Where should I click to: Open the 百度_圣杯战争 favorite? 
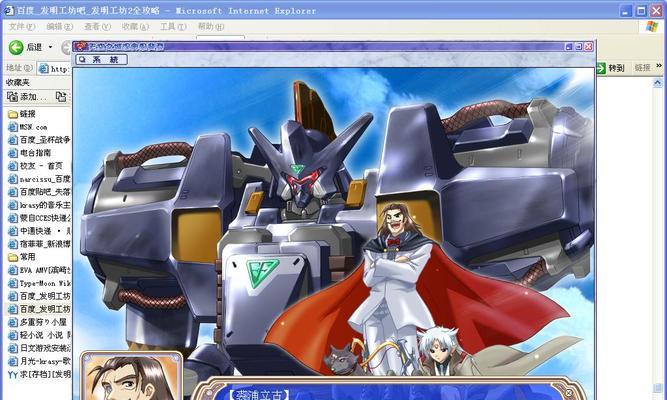pyautogui.click(x=39, y=140)
